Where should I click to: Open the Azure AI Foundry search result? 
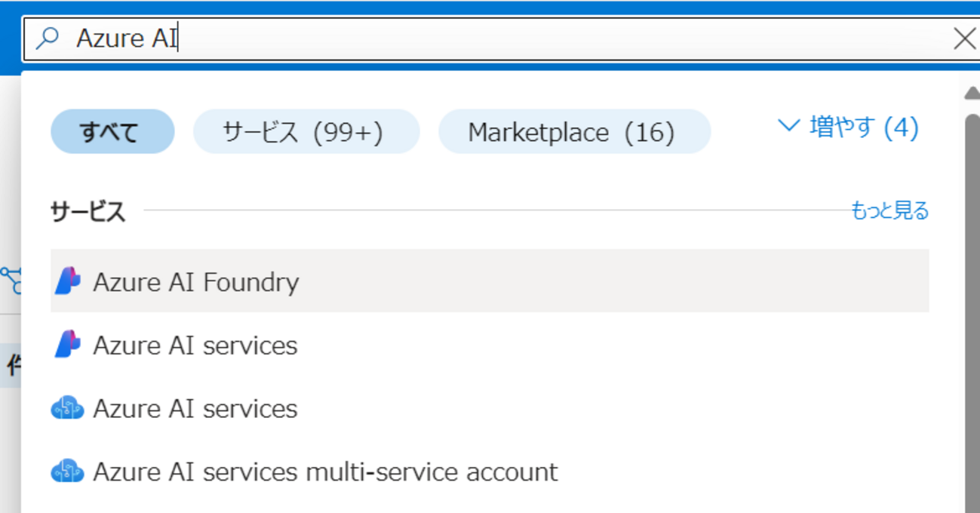[x=196, y=281]
